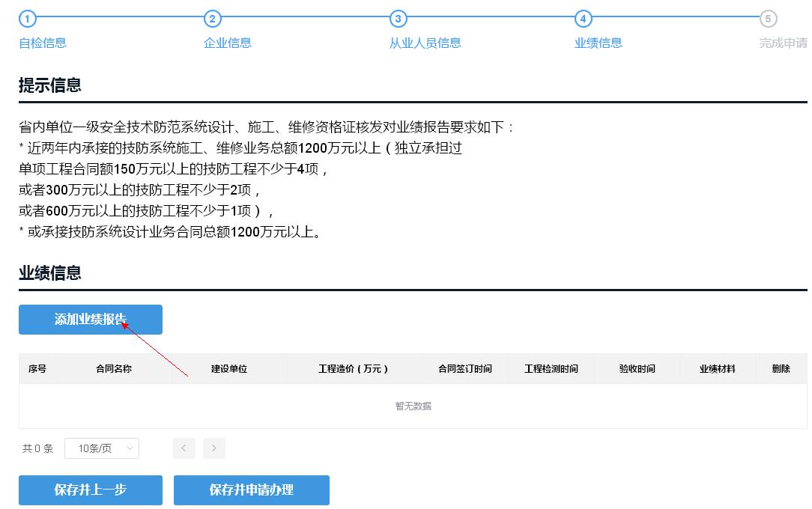
Task: Click the next page arrow icon
Action: point(213,448)
